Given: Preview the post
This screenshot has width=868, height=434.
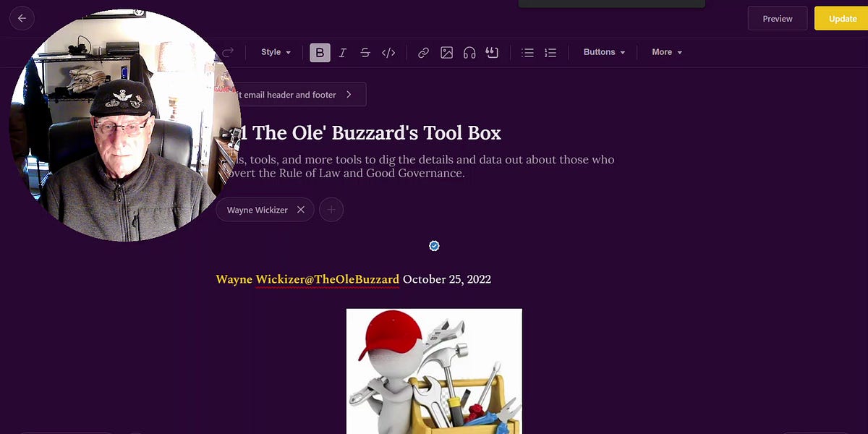Looking at the screenshot, I should click(778, 18).
